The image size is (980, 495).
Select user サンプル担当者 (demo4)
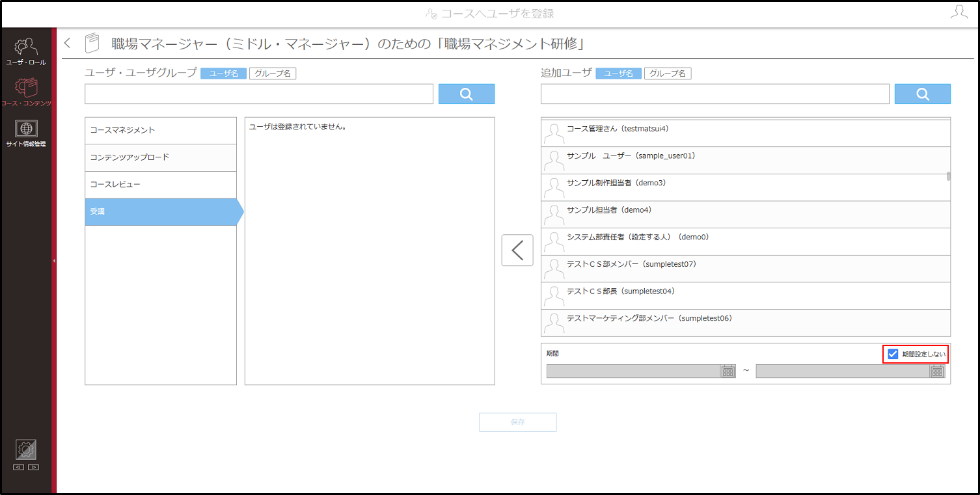(746, 215)
